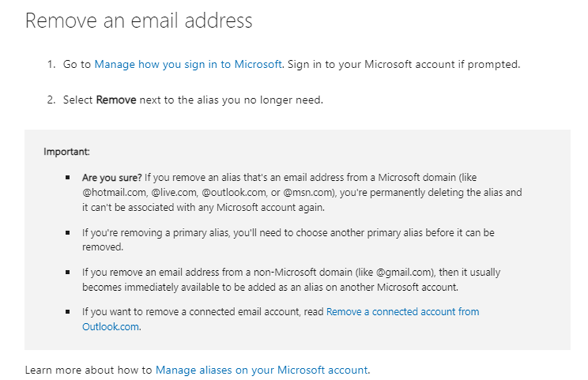The height and width of the screenshot is (380, 588).
Task: Click the primary alias removal paragraph
Action: coord(288,239)
